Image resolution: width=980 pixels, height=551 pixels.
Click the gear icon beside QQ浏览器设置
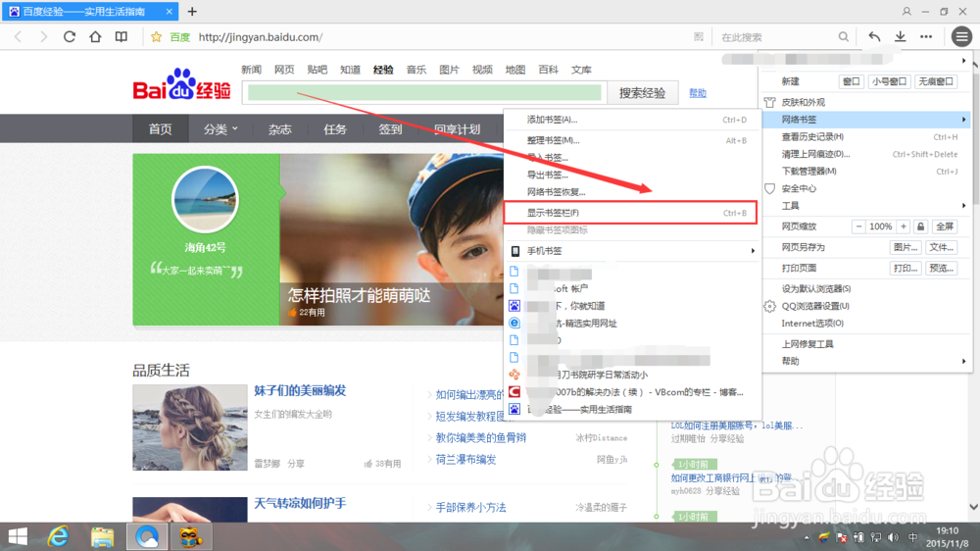pyautogui.click(x=770, y=306)
